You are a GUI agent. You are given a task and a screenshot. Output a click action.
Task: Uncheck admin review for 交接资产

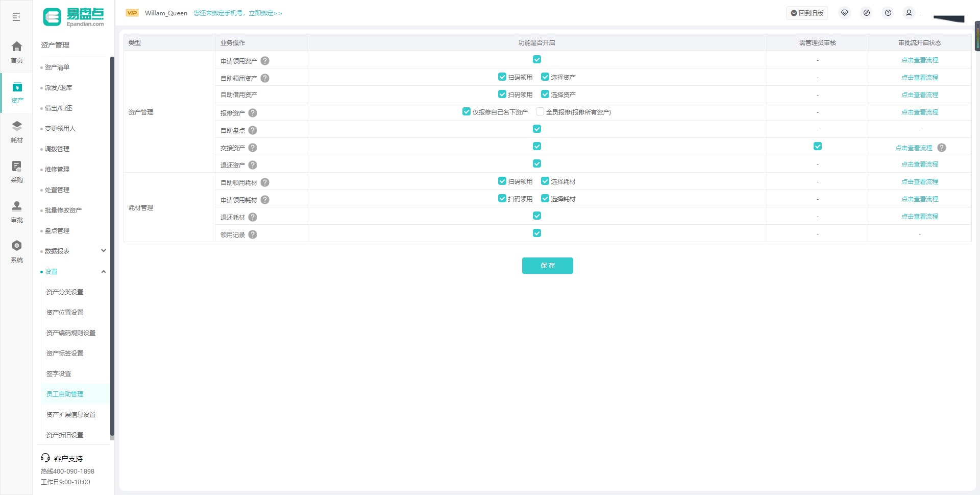tap(818, 147)
